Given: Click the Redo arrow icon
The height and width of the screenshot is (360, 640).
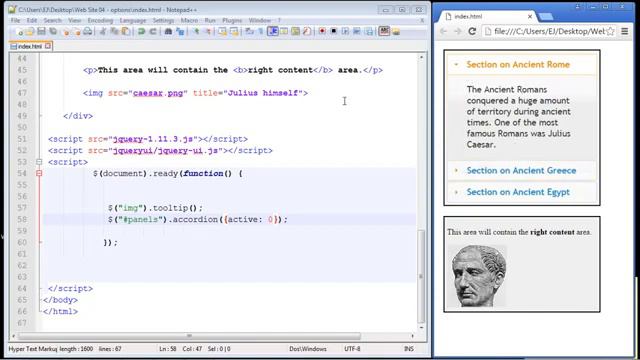Looking at the screenshot, I should pos(153,31).
